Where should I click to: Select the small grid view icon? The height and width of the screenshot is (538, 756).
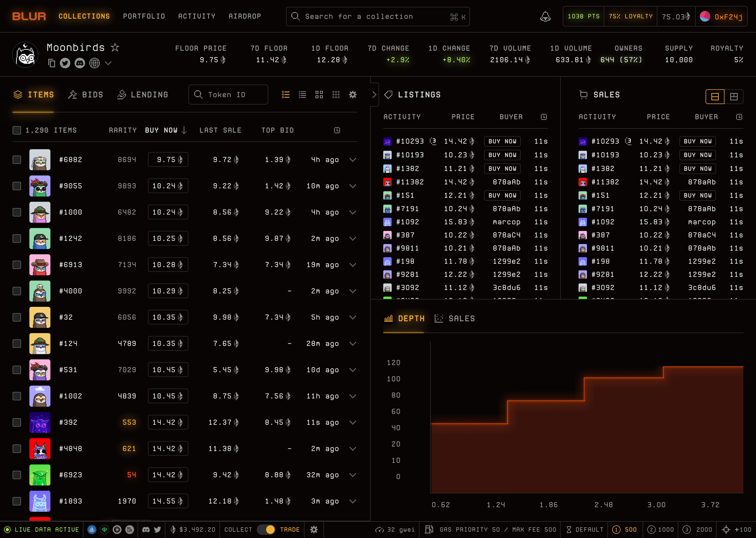click(336, 95)
